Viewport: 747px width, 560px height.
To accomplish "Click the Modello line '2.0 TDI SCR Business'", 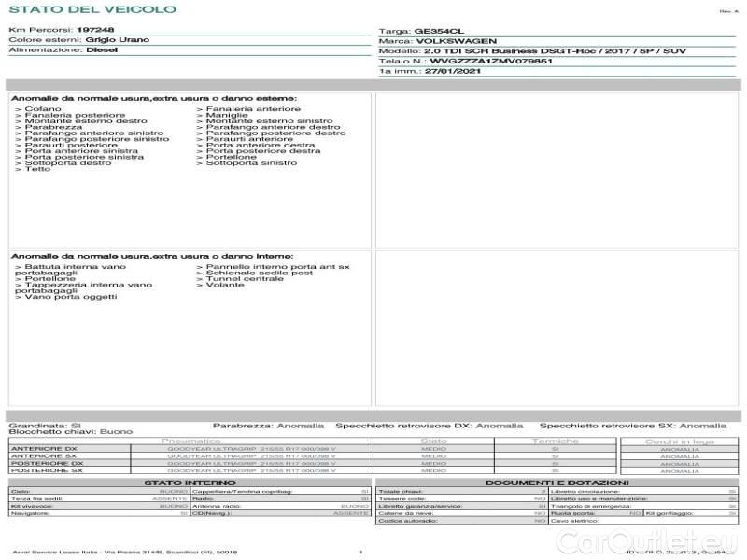I will coord(555,51).
